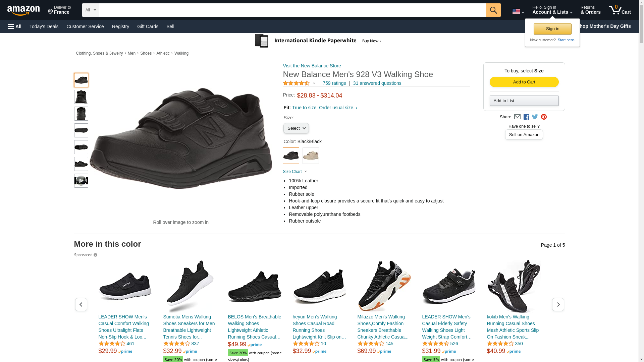Go to next carousel page arrow
644x362 pixels.
point(558,304)
